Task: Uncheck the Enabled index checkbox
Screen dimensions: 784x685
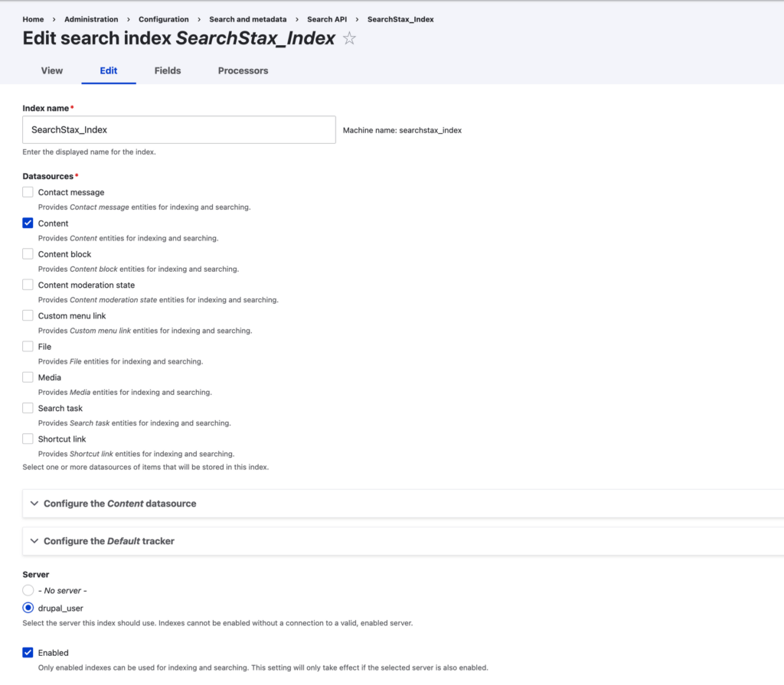Action: pos(28,653)
